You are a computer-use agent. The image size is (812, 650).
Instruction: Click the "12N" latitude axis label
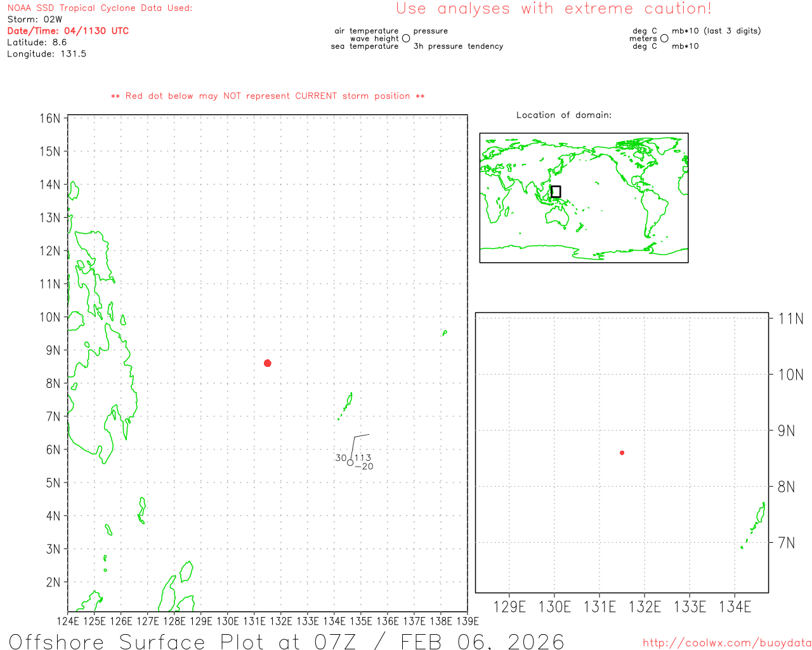click(x=50, y=251)
